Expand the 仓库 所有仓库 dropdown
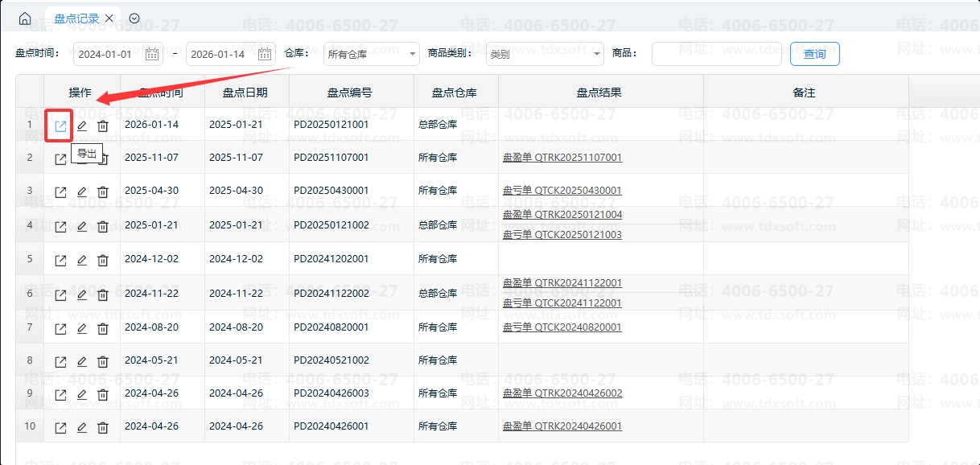 (x=371, y=55)
